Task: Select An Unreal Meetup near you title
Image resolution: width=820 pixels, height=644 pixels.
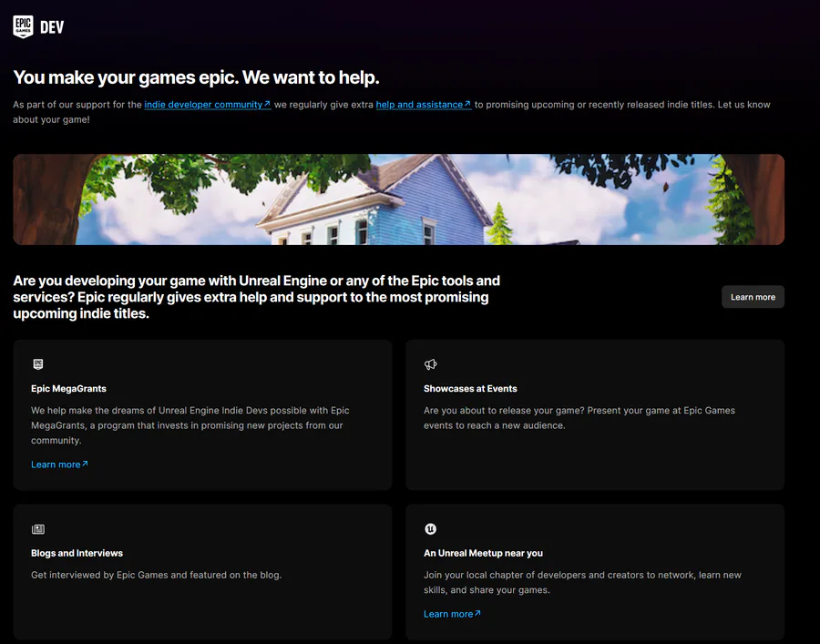Action: point(483,553)
